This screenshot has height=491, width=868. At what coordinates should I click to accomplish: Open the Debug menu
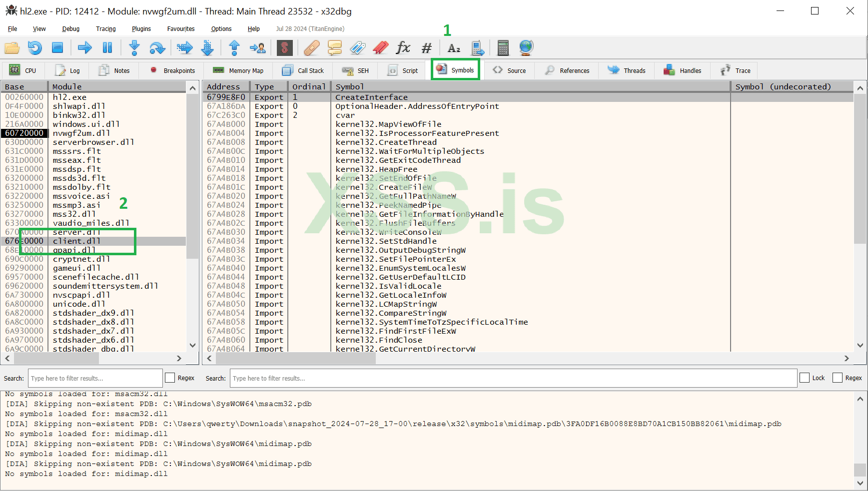click(70, 29)
